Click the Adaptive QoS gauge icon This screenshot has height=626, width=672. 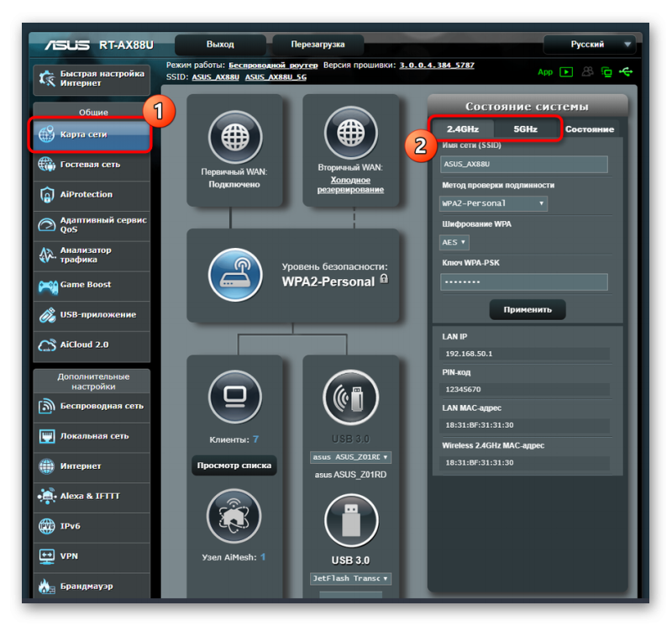click(47, 224)
